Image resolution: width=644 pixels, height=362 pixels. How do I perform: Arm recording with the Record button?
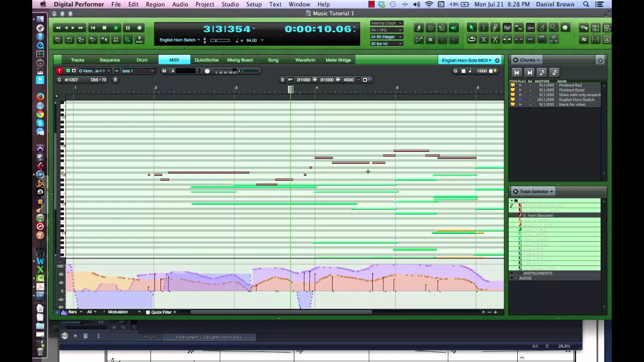click(139, 28)
